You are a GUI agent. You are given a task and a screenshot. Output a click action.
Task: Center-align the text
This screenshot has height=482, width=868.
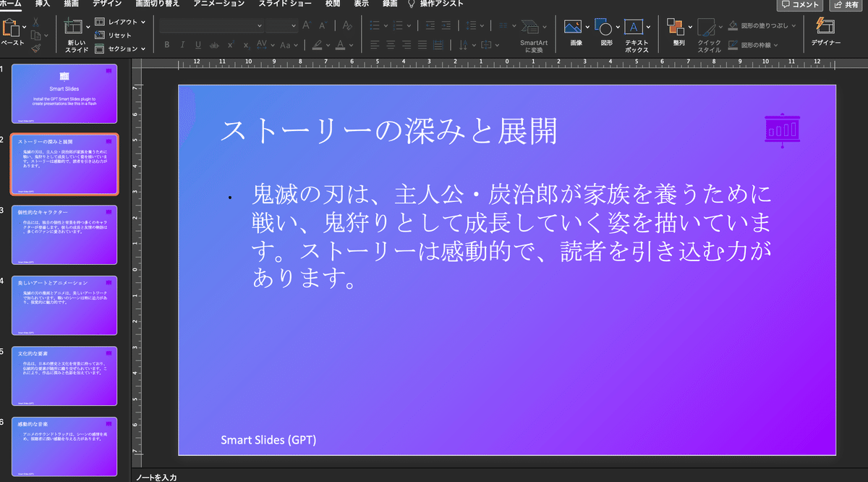click(391, 45)
